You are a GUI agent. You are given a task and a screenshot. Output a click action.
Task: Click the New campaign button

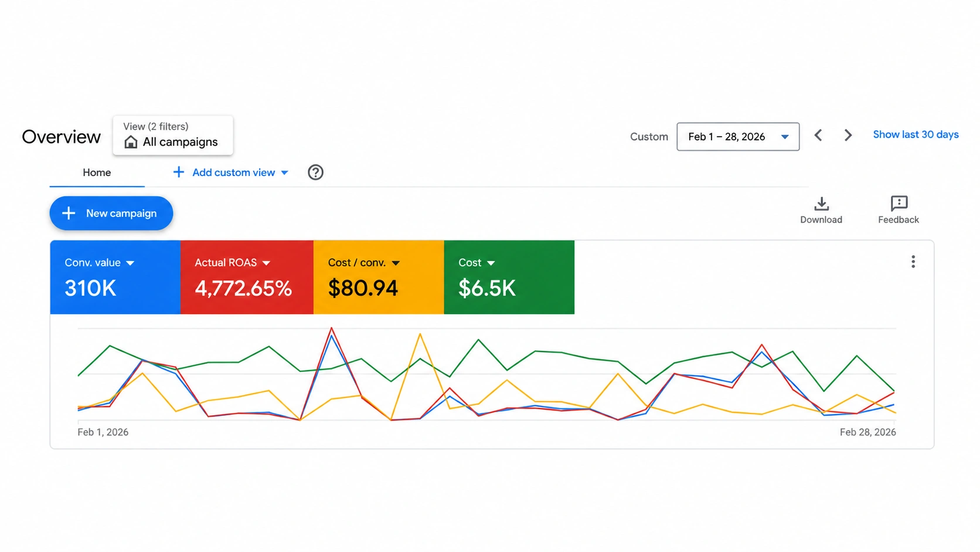click(x=111, y=213)
